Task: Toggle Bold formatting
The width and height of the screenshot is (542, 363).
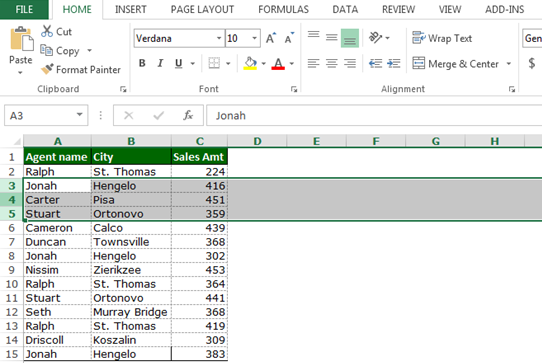Action: click(x=142, y=63)
